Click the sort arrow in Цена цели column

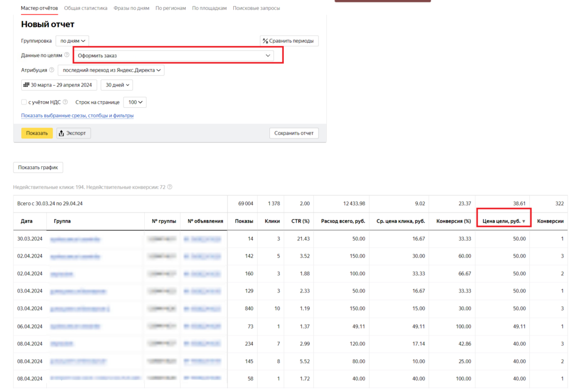524,221
